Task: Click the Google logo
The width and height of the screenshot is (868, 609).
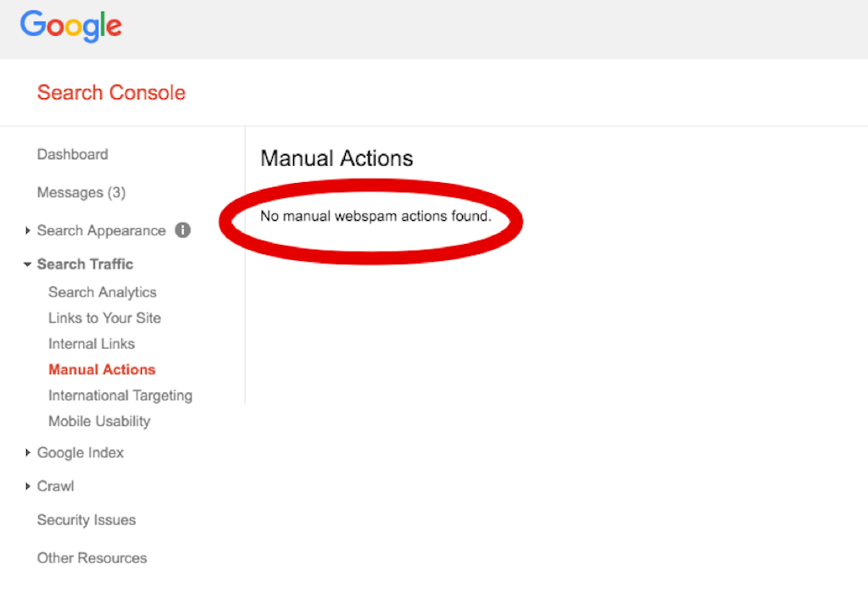Action: (71, 26)
